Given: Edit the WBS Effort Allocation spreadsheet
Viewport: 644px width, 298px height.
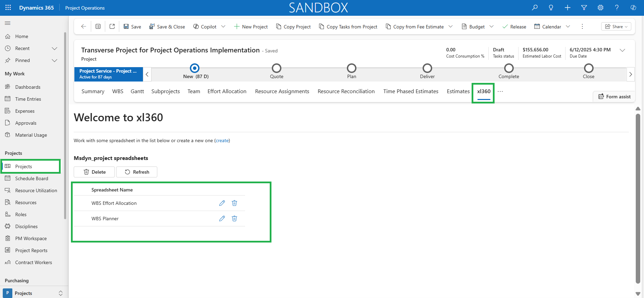Looking at the screenshot, I should coord(222,203).
